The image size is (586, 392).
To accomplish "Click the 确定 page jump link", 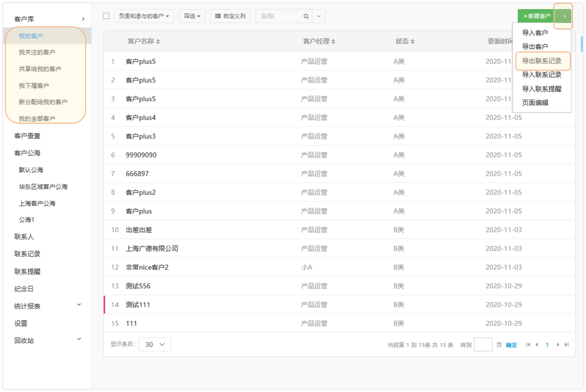I will [512, 345].
